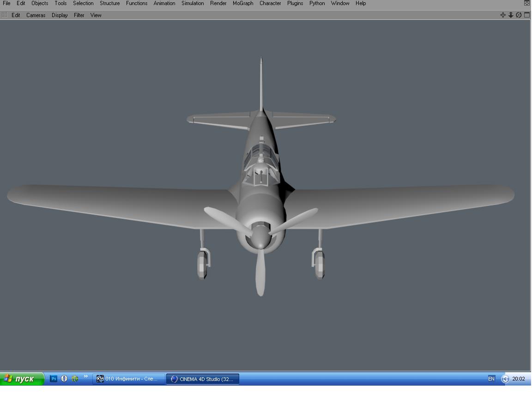
Task: Open the main Edit menu
Action: click(x=21, y=3)
